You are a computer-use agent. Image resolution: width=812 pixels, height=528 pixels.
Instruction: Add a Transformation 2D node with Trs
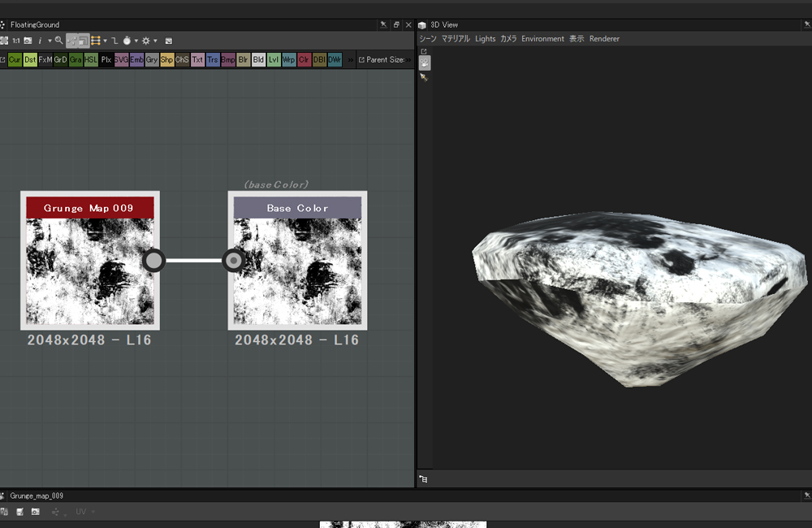[x=213, y=59]
